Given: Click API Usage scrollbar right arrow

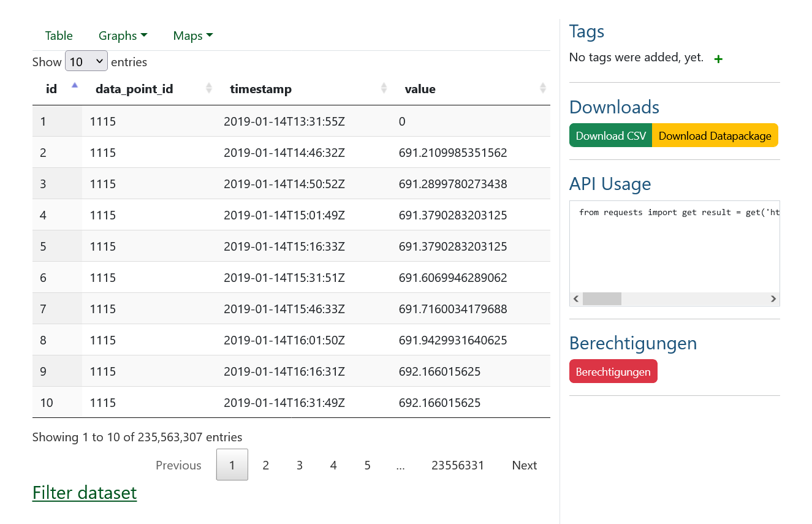Looking at the screenshot, I should 773,299.
